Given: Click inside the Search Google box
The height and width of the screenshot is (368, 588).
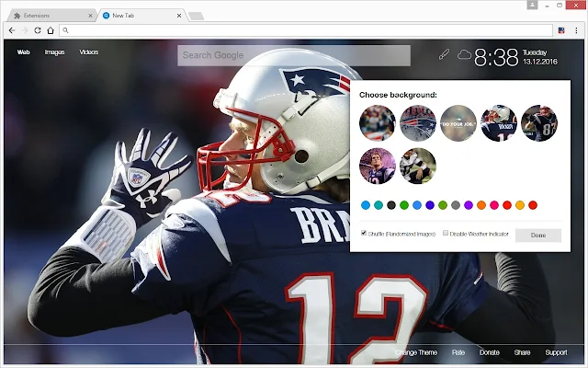Looking at the screenshot, I should (x=294, y=55).
